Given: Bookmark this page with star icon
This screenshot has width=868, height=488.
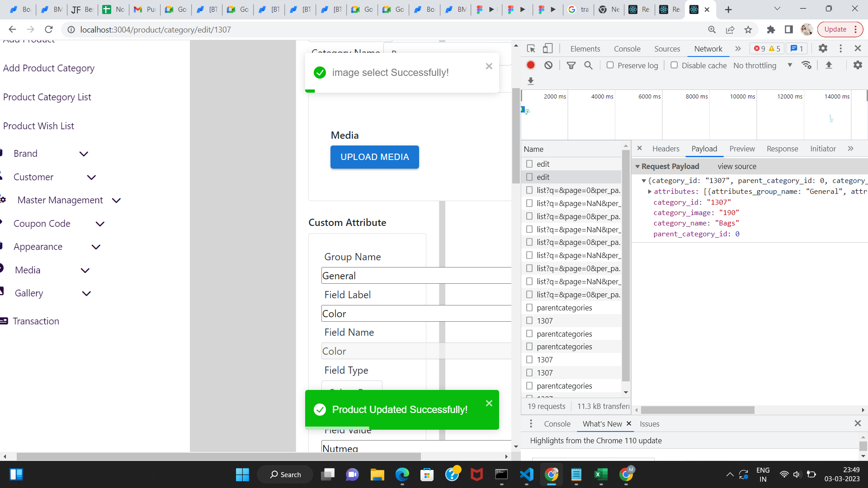Looking at the screenshot, I should (748, 29).
